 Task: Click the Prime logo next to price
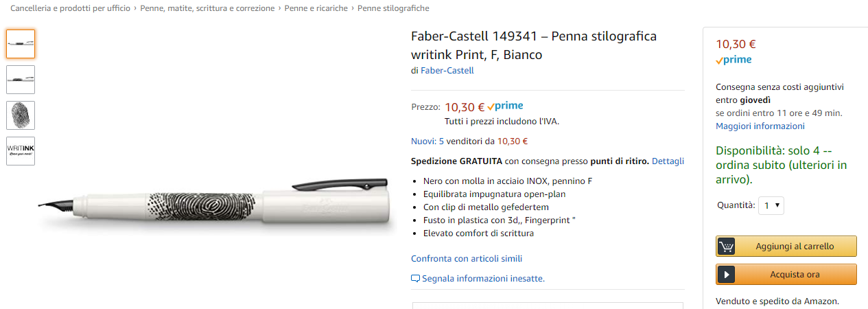506,106
